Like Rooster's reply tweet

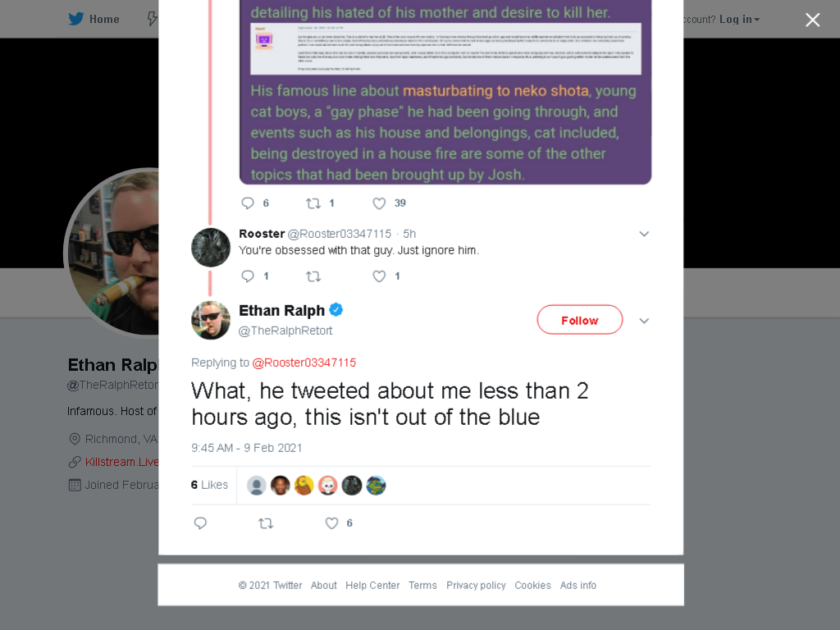point(379,276)
